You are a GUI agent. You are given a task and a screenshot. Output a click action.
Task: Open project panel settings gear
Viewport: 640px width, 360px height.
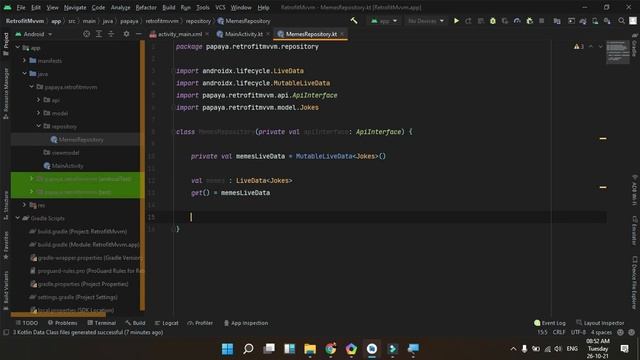point(127,34)
